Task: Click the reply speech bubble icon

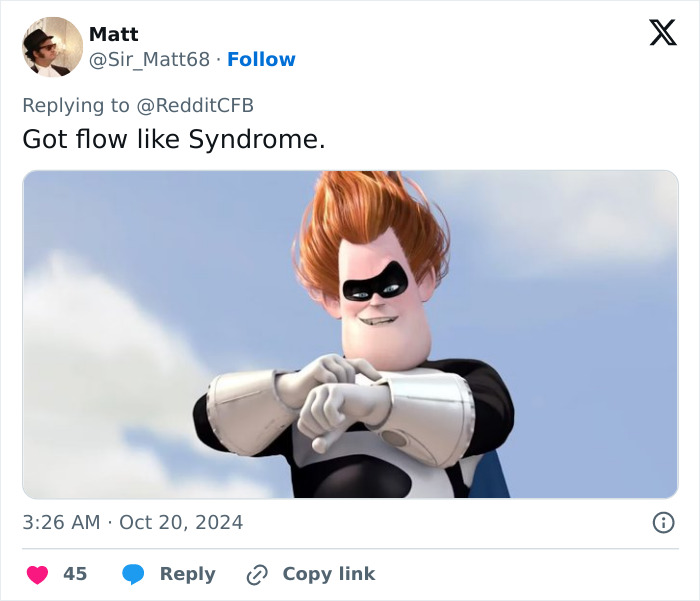Action: click(134, 574)
